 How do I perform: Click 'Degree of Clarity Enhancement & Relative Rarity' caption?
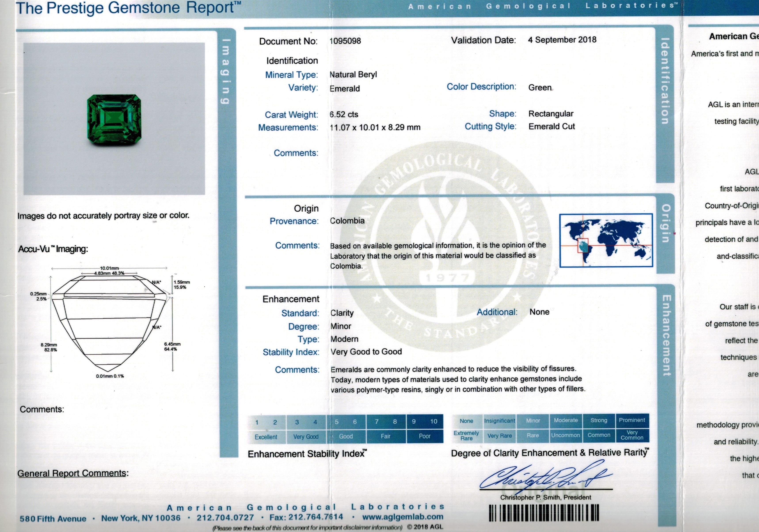[550, 453]
